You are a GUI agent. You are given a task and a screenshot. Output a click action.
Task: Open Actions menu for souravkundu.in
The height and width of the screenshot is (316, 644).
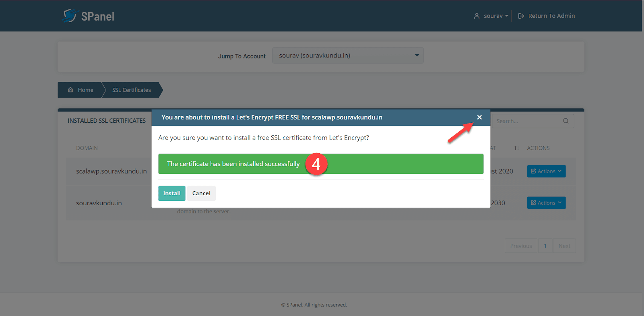[x=546, y=202]
